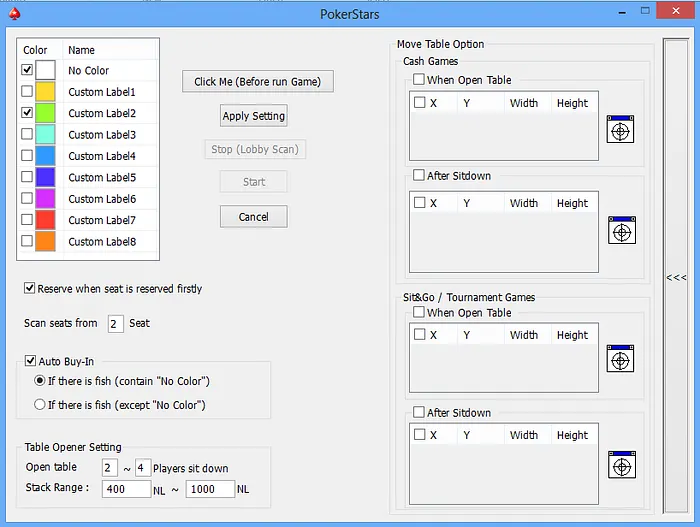Click crosshair target icon for Cash Games After Sitdown

tap(620, 231)
